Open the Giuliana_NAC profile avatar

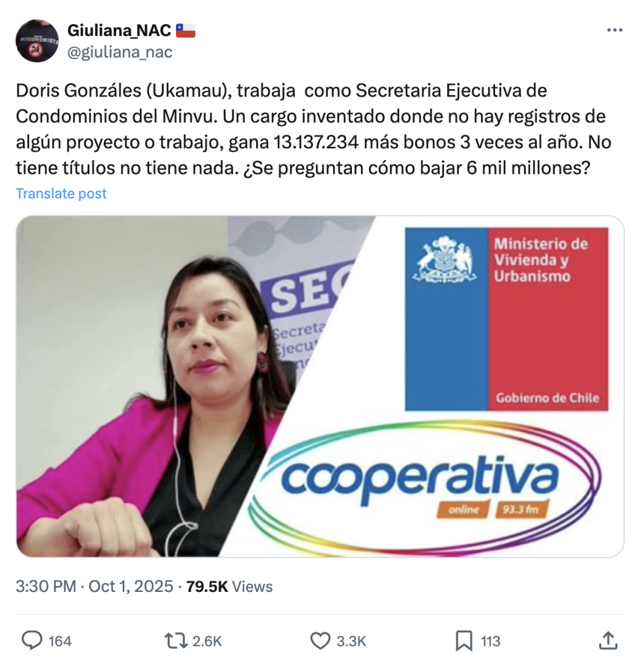pos(37,41)
